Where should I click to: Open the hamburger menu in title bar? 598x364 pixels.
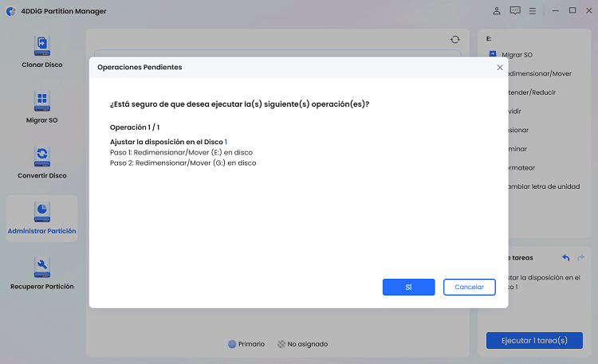click(x=533, y=11)
